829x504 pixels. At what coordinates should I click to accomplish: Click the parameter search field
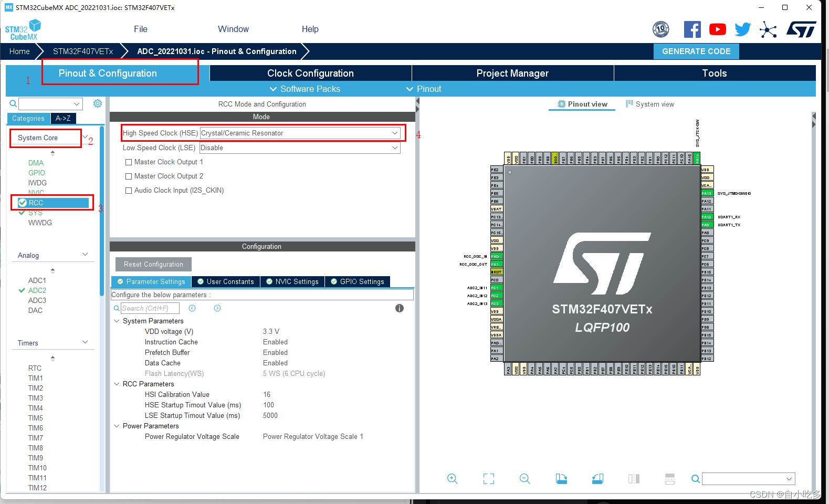150,308
